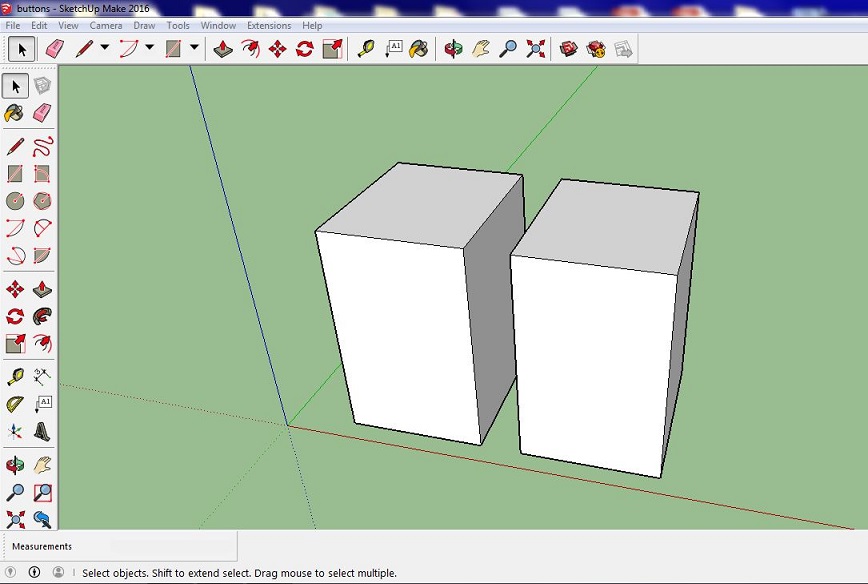Viewport: 868px width, 584px height.
Task: Expand the Arc tool dropdown arrow
Action: click(149, 48)
